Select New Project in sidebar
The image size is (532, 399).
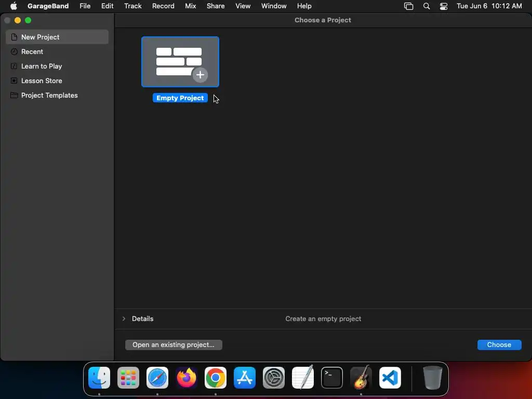point(57,37)
